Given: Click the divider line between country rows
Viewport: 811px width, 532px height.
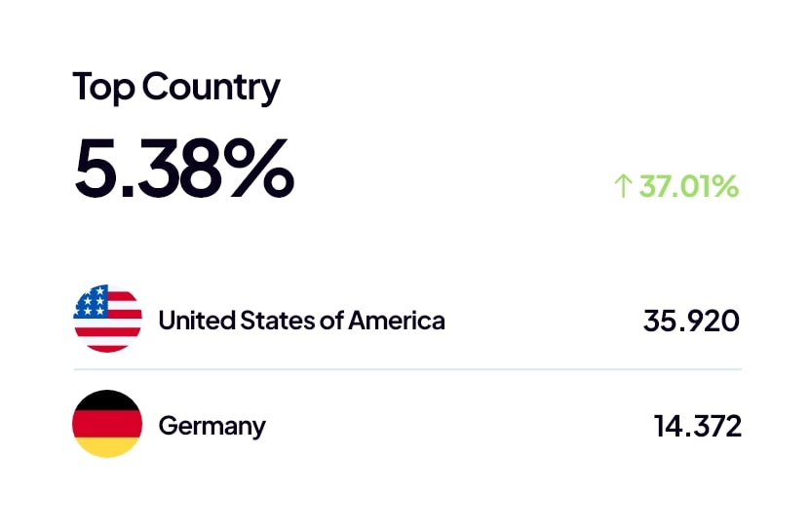Looking at the screenshot, I should pos(407,370).
